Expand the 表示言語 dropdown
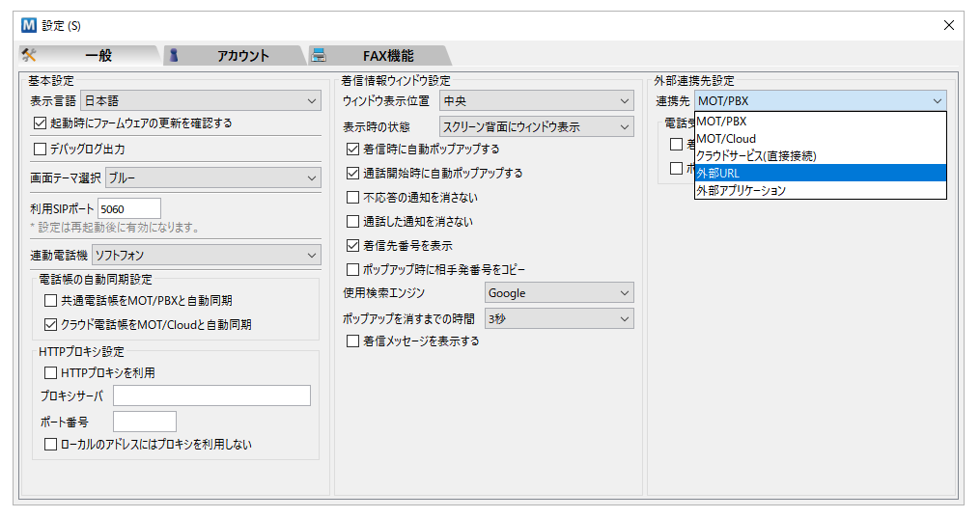This screenshot has width=980, height=518. (x=200, y=100)
